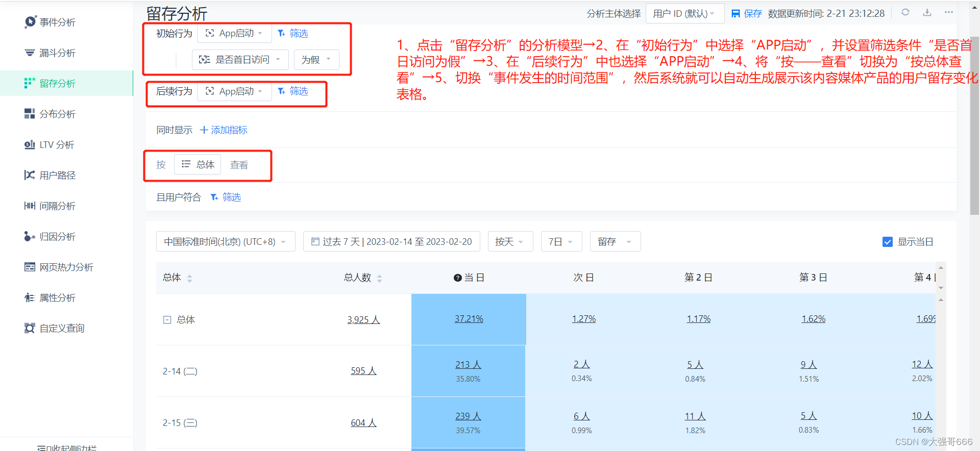This screenshot has width=980, height=451.
Task: Click the 属性分析 sidebar icon
Action: click(x=30, y=297)
